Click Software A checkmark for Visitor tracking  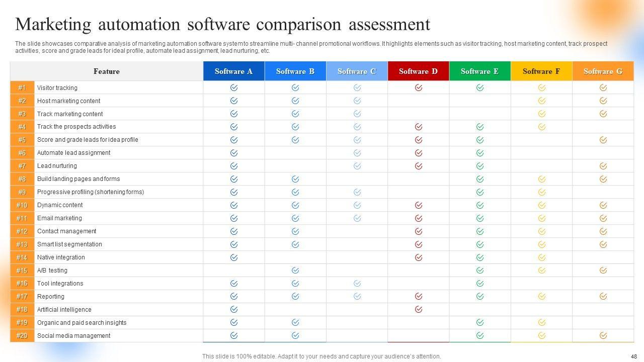coord(234,87)
